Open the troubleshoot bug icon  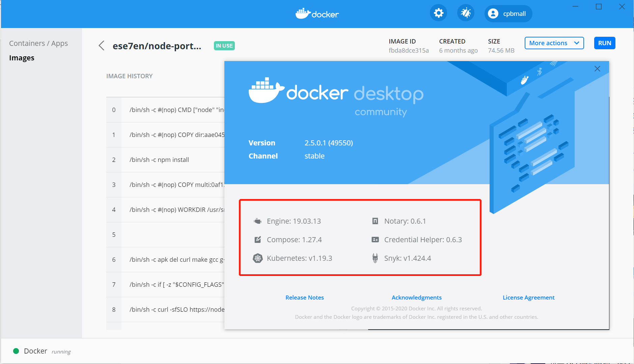tap(466, 13)
